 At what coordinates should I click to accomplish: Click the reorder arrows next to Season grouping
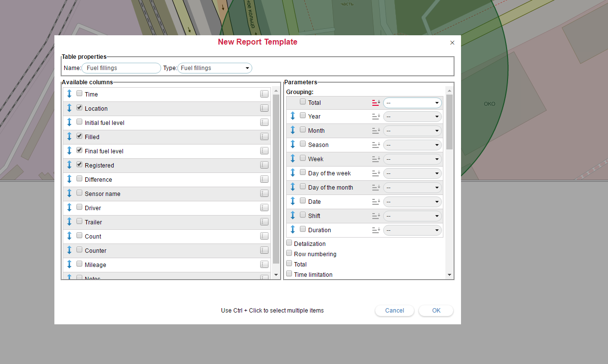pos(293,144)
